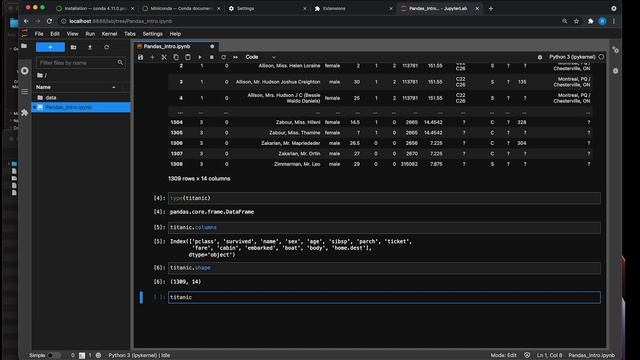The image size is (640, 360).
Task: Save the notebook with the save icon
Action: (140, 57)
